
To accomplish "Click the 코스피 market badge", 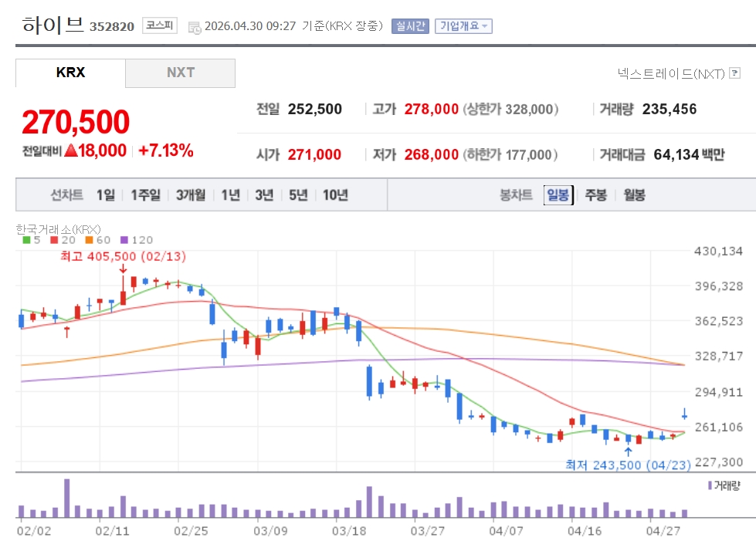I will point(160,26).
